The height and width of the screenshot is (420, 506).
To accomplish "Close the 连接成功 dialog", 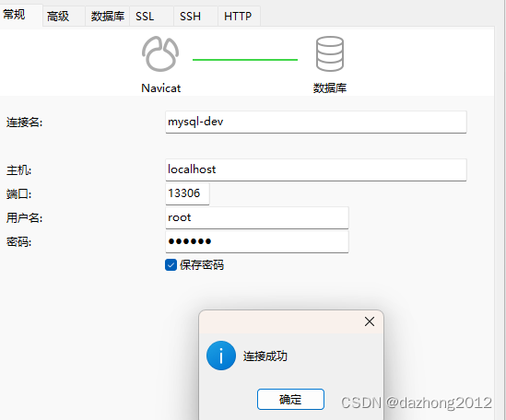I will (x=370, y=321).
